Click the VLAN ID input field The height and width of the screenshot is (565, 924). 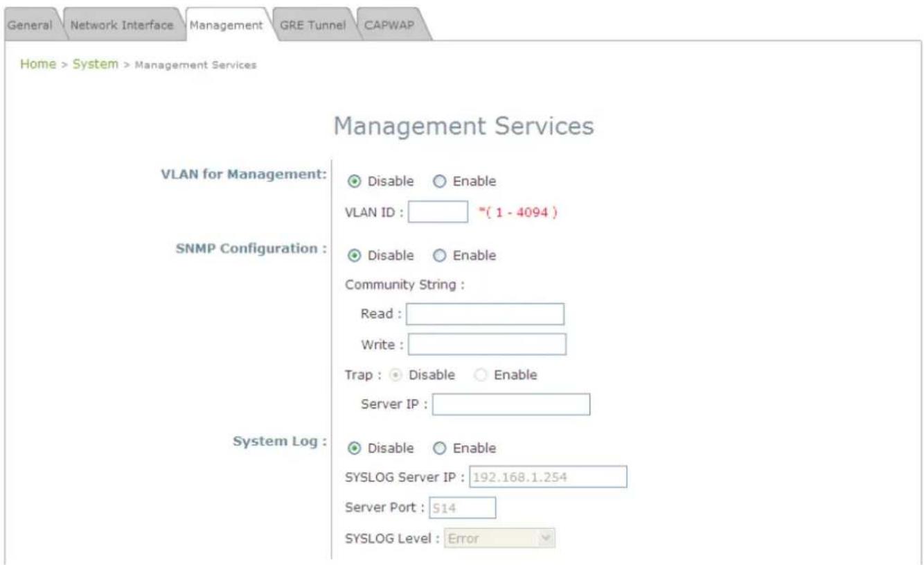coord(438,212)
